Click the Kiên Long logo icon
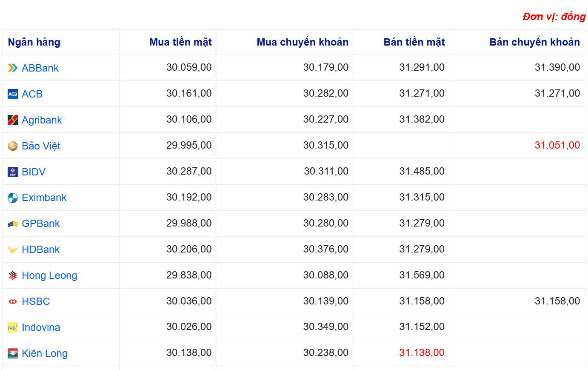This screenshot has width=588, height=370. click(13, 353)
